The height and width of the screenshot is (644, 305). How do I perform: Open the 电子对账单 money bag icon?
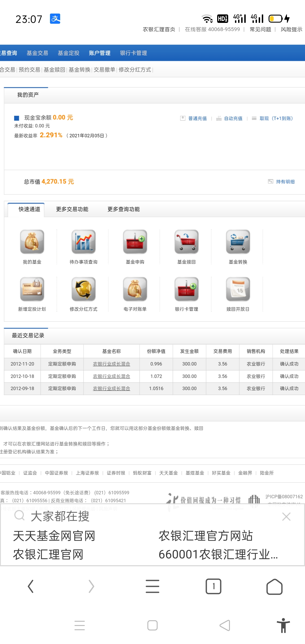[x=135, y=289]
